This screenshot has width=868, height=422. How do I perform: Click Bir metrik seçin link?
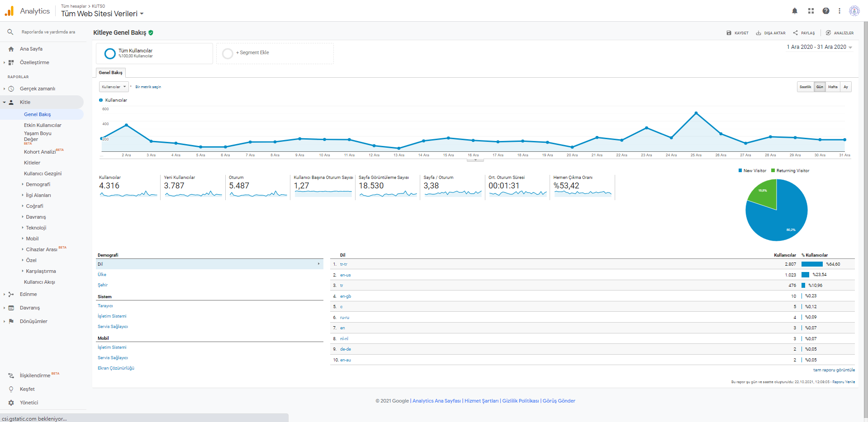148,87
